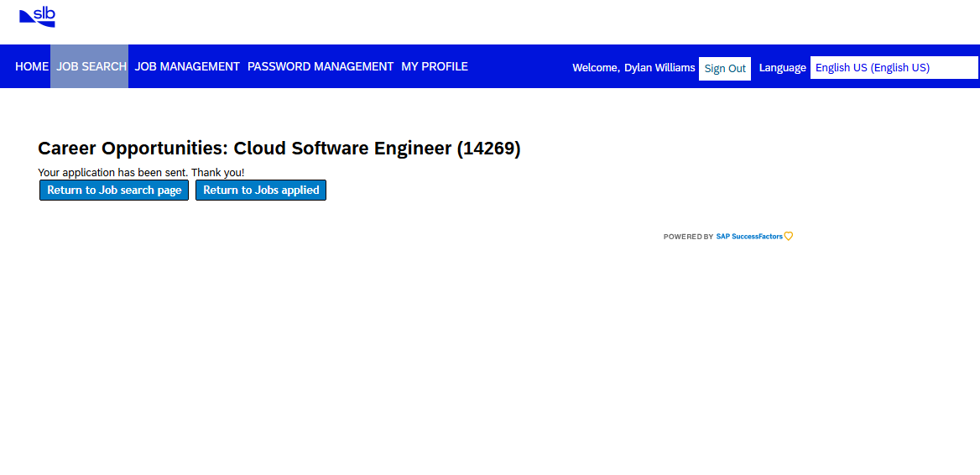The width and height of the screenshot is (980, 475).
Task: Select PASSWORD MANAGEMENT menu item
Action: point(320,66)
